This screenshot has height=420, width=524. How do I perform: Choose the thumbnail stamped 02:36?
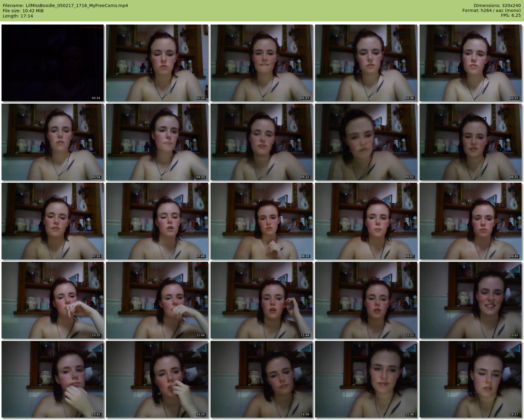(366, 63)
